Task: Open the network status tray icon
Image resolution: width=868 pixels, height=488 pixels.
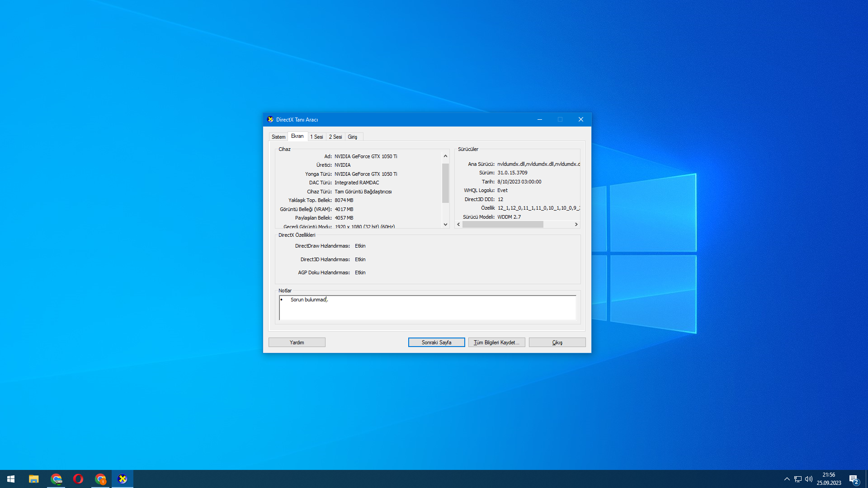Action: (798, 479)
